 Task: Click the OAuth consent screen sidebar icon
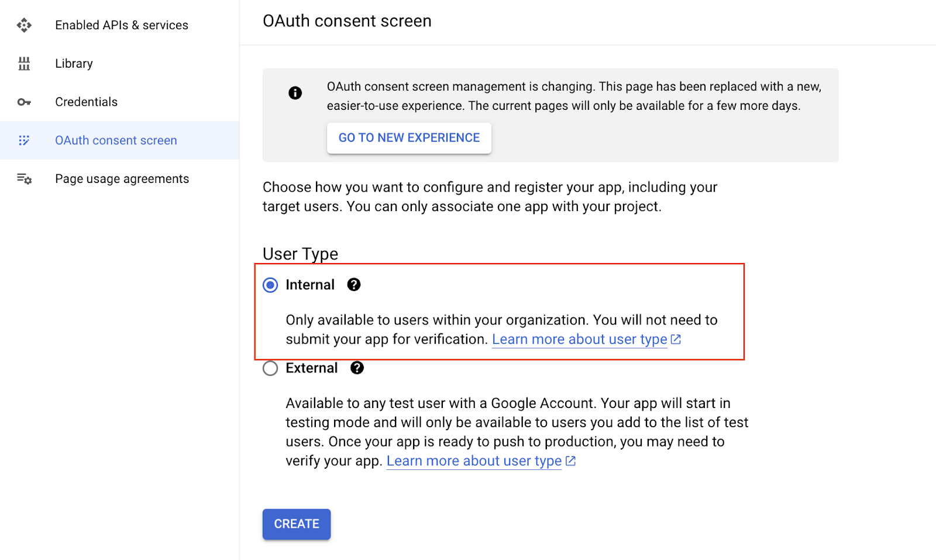24,140
